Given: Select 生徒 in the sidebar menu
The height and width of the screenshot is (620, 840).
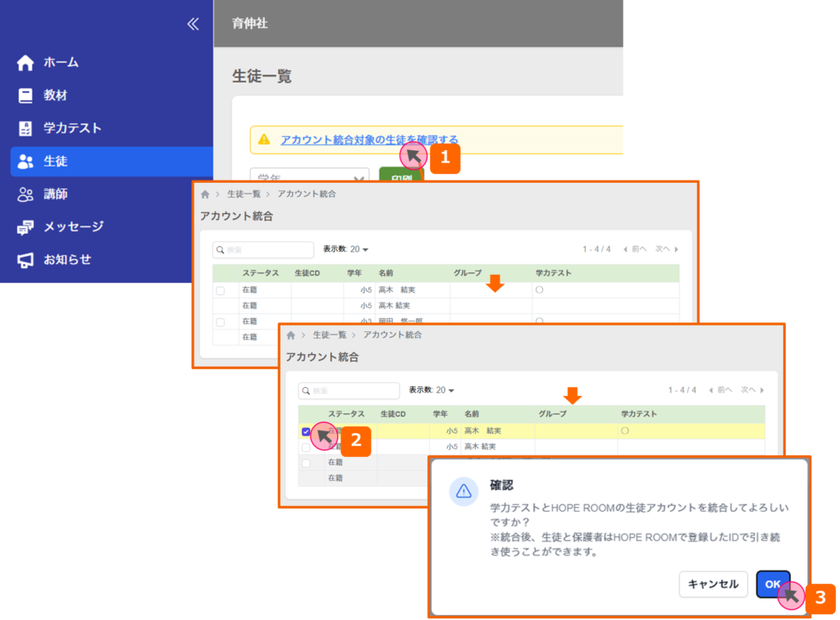Looking at the screenshot, I should 111,162.
